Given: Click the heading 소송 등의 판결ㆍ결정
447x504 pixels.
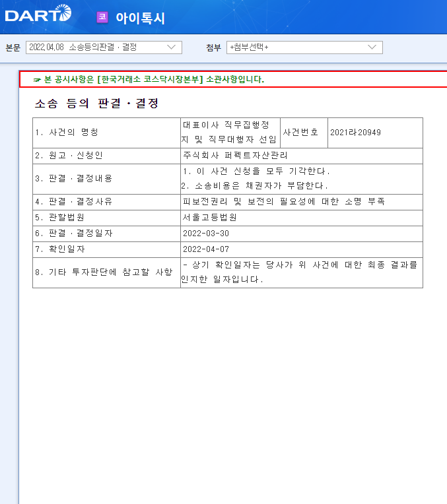Looking at the screenshot, I should (96, 104).
